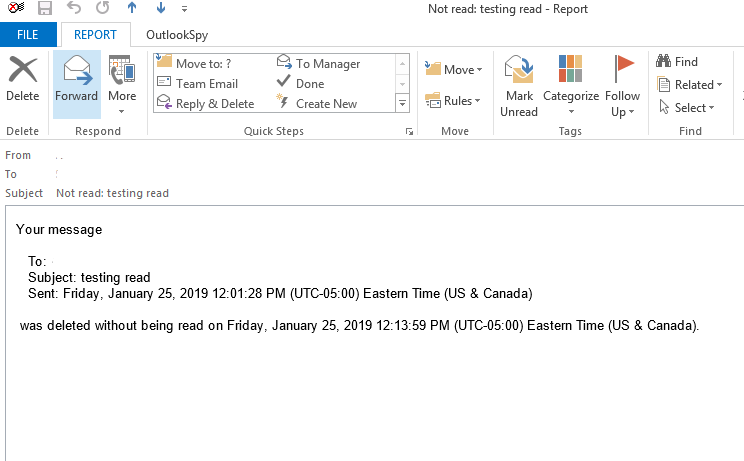Go to previous item with up arrow
The height and width of the screenshot is (461, 744).
(x=131, y=9)
